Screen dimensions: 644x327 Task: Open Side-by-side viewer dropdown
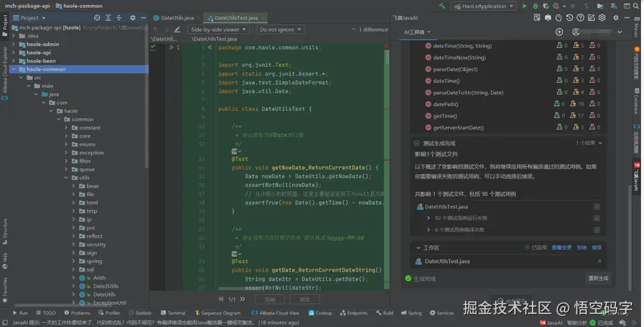218,30
